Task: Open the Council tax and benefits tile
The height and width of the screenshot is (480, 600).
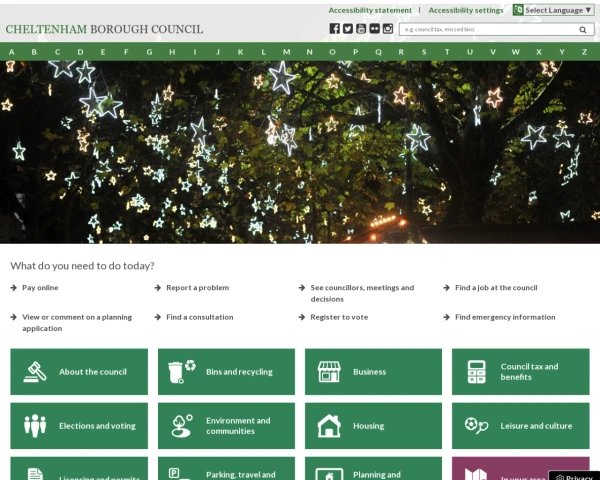Action: [520, 372]
